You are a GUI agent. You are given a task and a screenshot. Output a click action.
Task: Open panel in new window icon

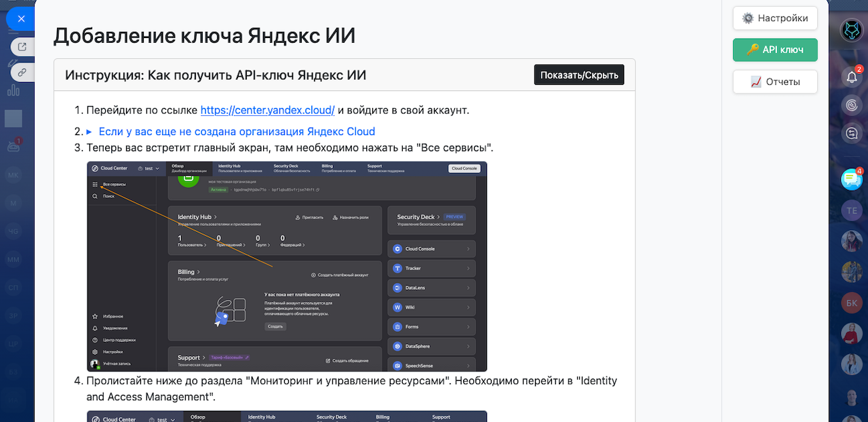click(x=22, y=47)
